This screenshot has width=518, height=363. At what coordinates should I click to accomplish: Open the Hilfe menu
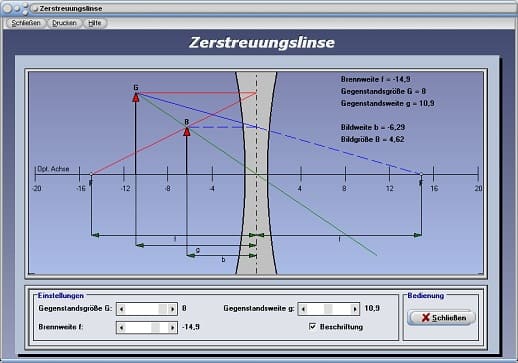pos(95,23)
